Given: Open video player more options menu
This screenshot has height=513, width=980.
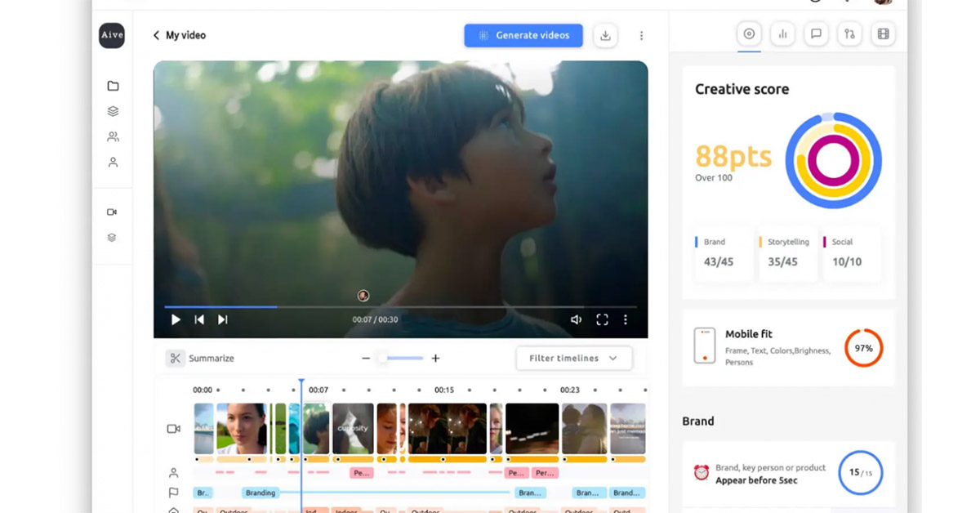Looking at the screenshot, I should pos(626,319).
